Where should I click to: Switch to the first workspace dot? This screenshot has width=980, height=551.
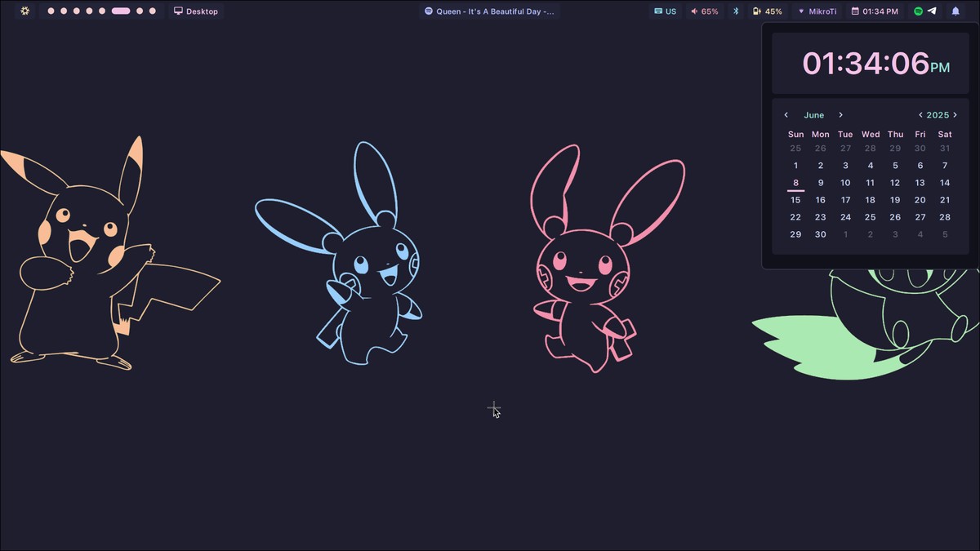coord(51,11)
